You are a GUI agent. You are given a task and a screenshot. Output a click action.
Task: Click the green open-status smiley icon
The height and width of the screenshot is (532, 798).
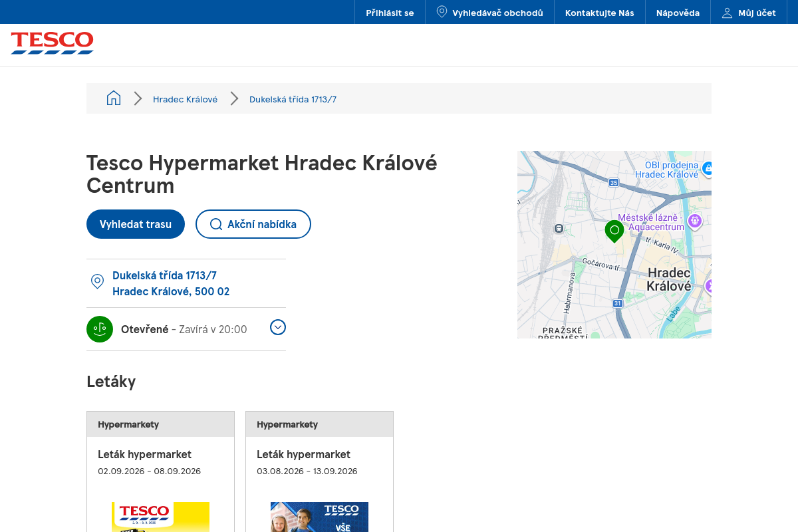click(100, 329)
